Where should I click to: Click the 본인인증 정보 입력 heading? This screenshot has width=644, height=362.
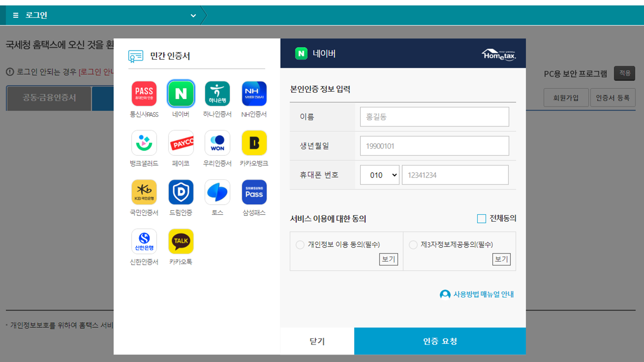pyautogui.click(x=320, y=89)
